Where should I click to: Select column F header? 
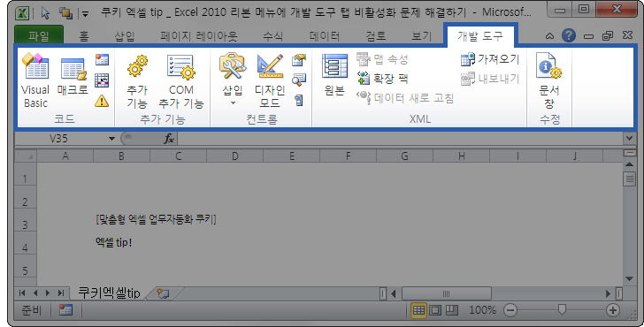point(348,156)
